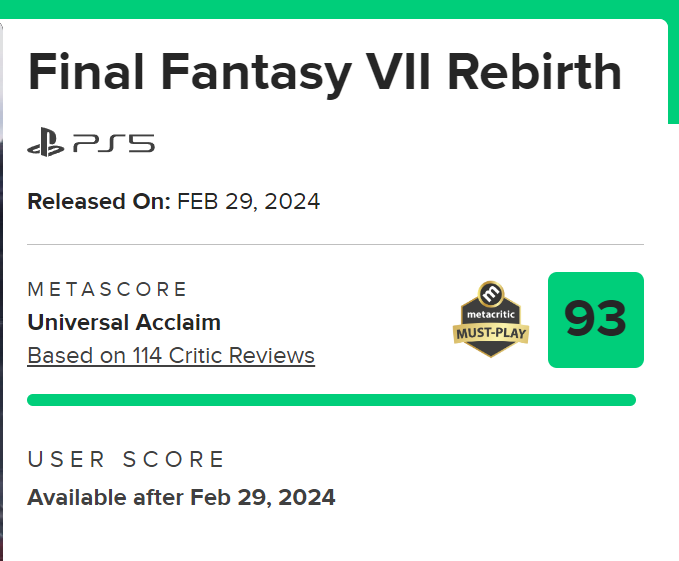Open the Based on 114 Critic Reviews link
This screenshot has height=561, width=679.
click(171, 355)
